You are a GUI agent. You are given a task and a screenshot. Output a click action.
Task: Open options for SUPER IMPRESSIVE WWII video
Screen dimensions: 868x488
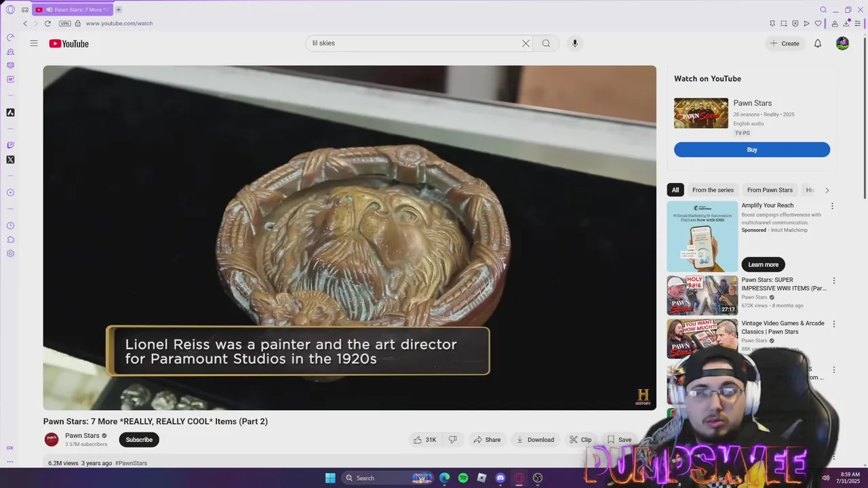click(833, 281)
